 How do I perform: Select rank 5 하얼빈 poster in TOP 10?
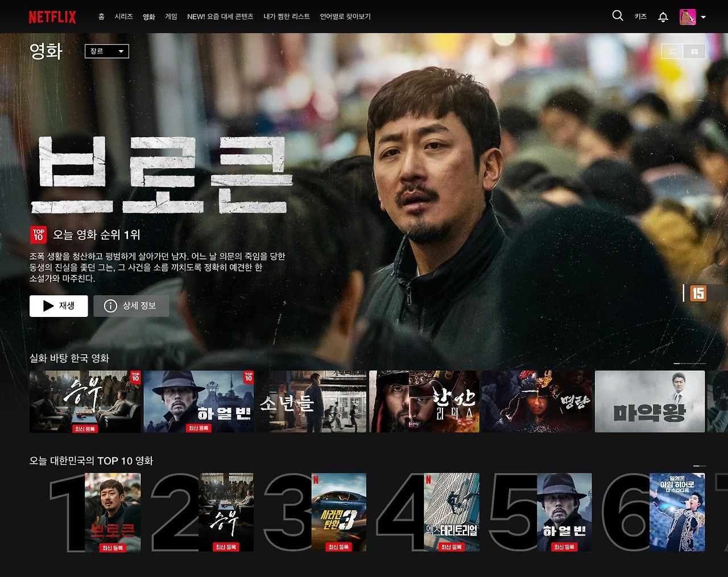[x=564, y=512]
